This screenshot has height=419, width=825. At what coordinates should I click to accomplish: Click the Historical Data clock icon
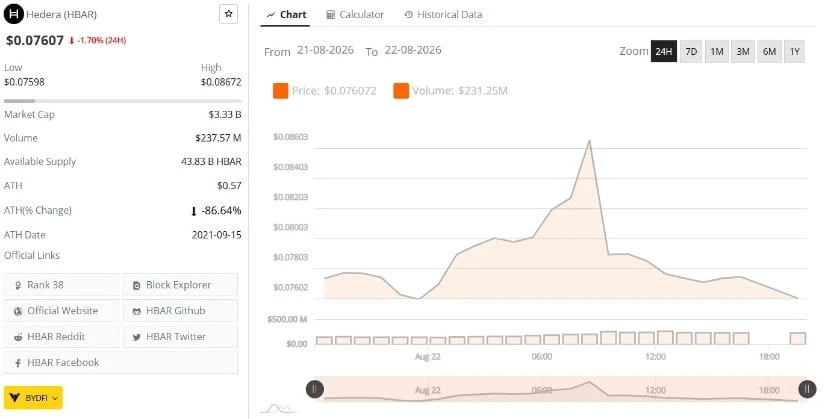(x=409, y=15)
